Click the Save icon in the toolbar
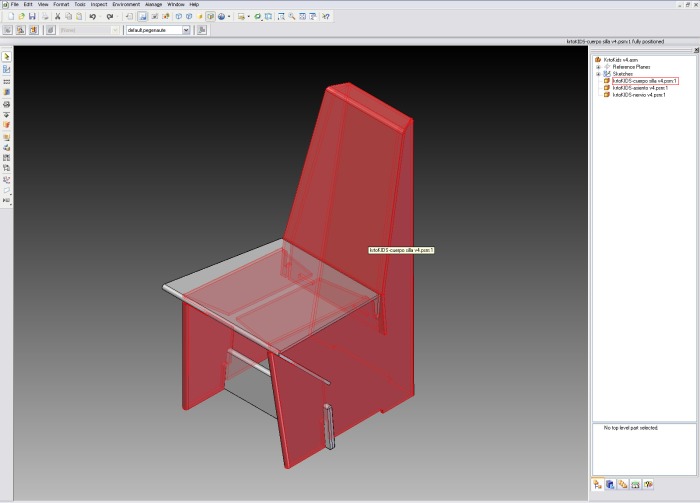 pyautogui.click(x=33, y=17)
